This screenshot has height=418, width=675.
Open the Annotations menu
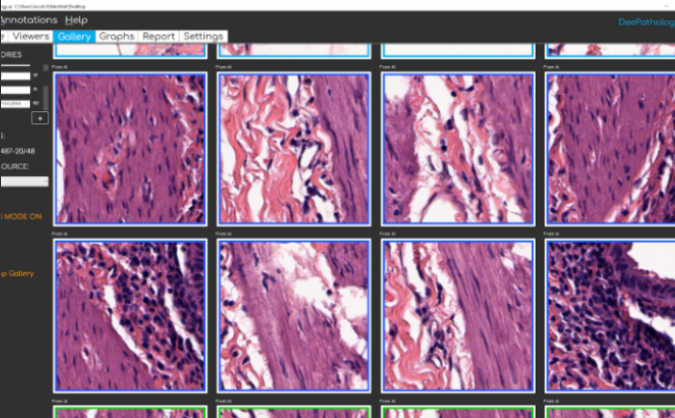coord(28,20)
